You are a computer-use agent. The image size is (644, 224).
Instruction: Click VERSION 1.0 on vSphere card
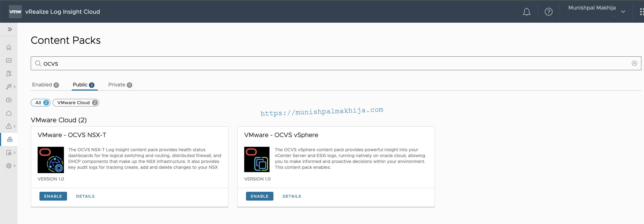point(257,179)
